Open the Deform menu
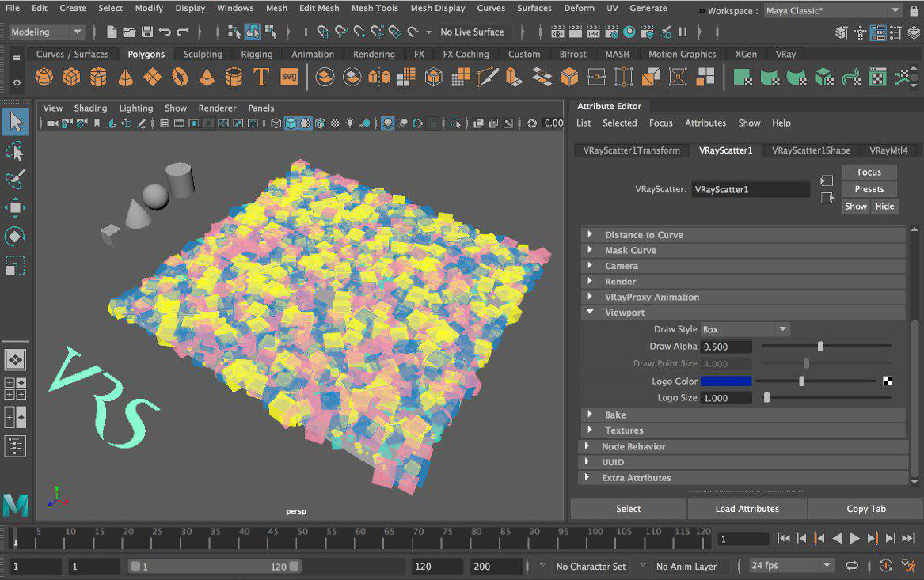 [x=580, y=8]
